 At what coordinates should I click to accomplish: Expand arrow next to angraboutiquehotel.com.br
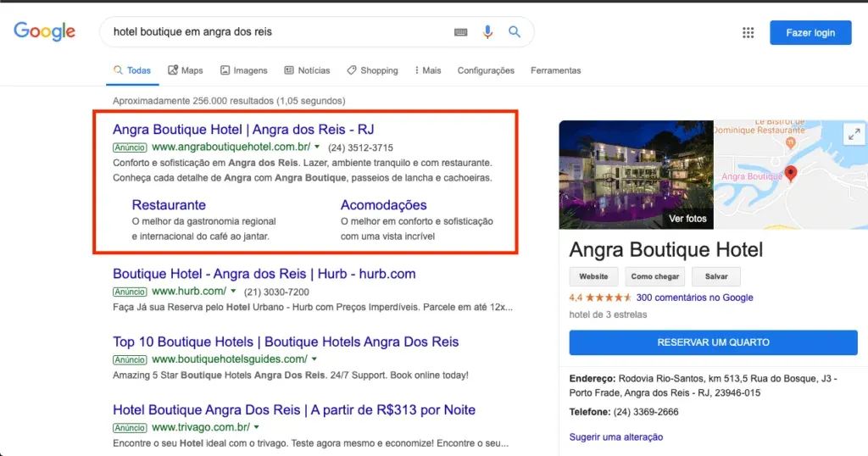coord(317,147)
